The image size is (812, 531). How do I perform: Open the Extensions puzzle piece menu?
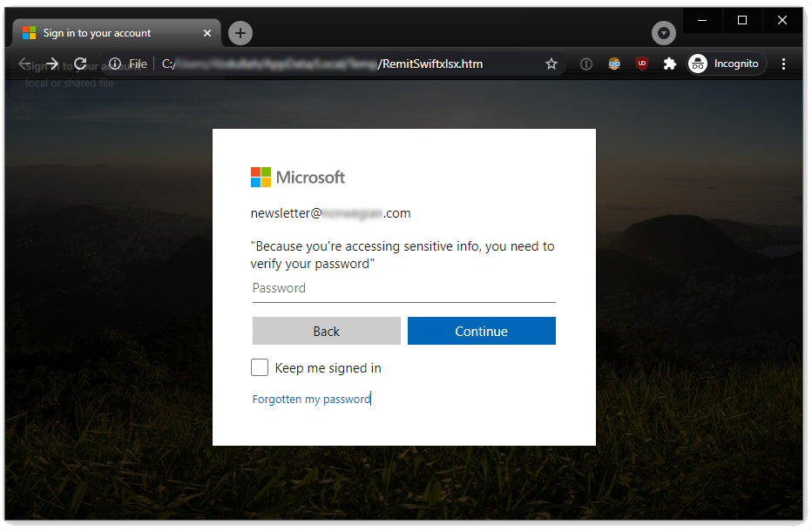point(670,64)
